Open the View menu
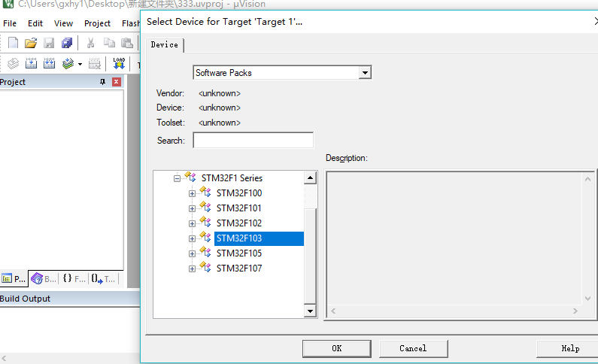This screenshot has width=598, height=364. 63,23
